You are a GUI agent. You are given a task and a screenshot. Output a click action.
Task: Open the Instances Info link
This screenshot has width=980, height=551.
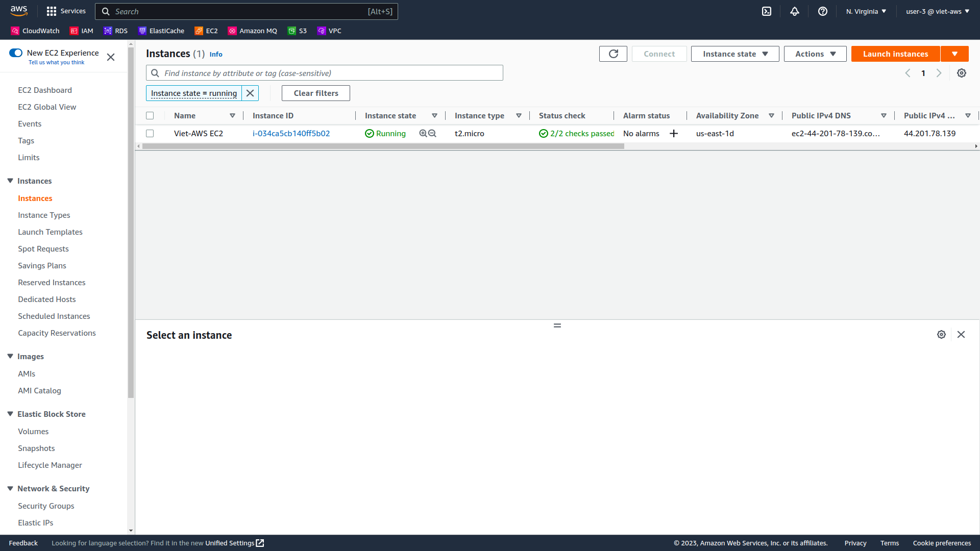tap(216, 54)
